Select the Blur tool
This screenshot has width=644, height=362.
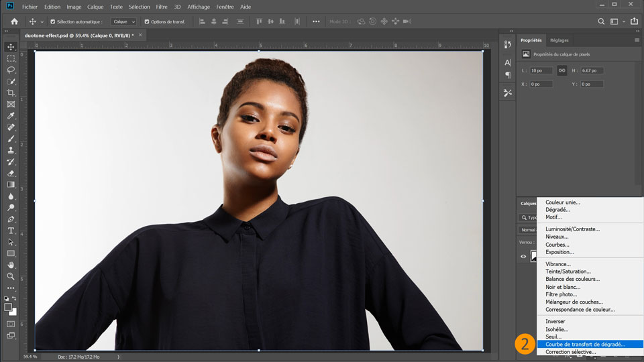[11, 196]
